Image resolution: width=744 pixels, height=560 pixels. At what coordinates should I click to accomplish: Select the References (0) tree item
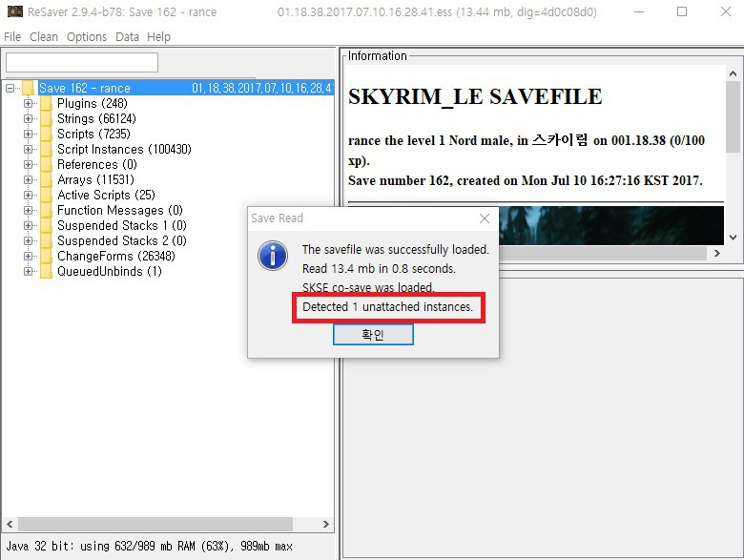click(x=96, y=164)
